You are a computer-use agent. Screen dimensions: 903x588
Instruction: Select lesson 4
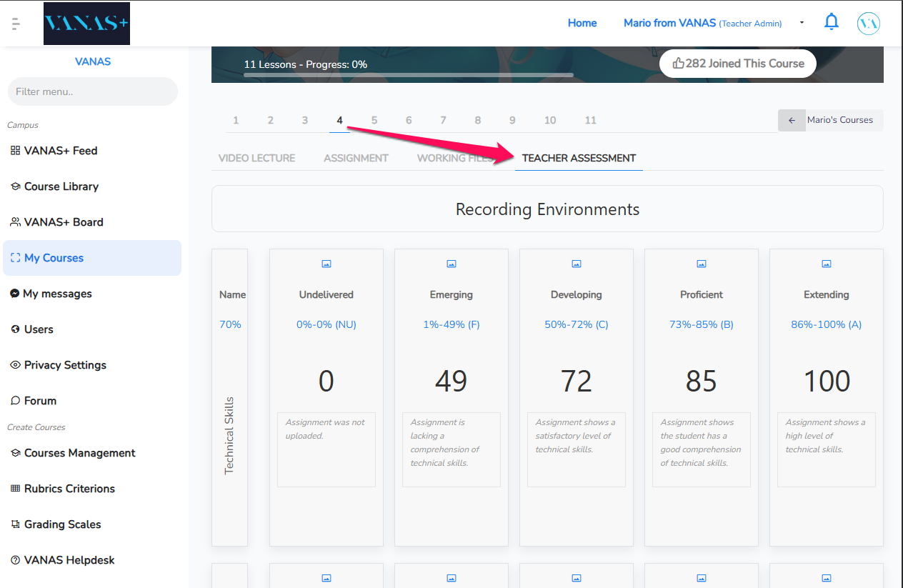(339, 120)
